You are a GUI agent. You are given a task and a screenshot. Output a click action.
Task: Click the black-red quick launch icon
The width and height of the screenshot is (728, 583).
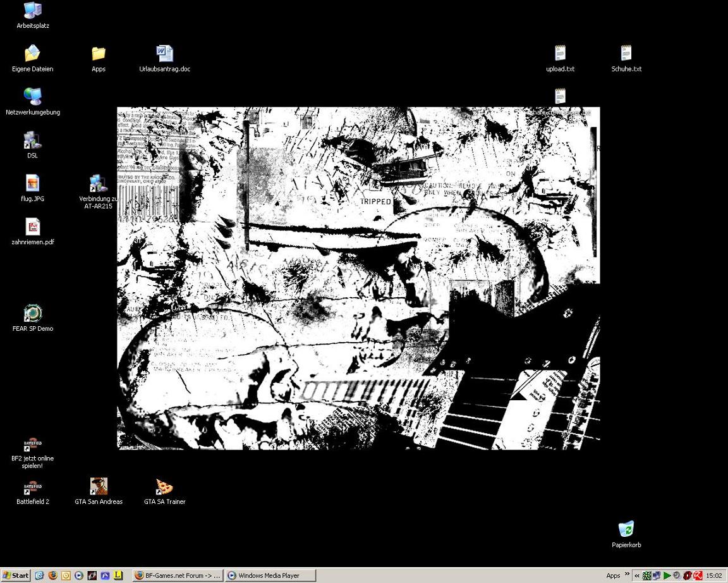(92, 575)
